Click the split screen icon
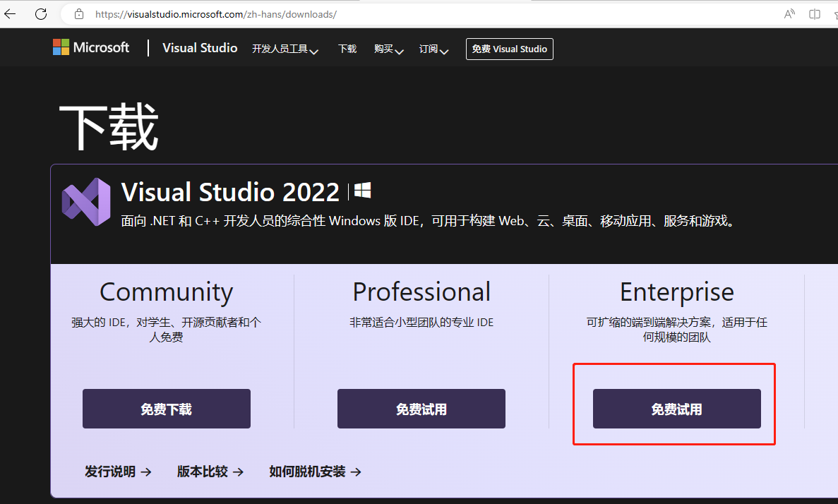 815,14
